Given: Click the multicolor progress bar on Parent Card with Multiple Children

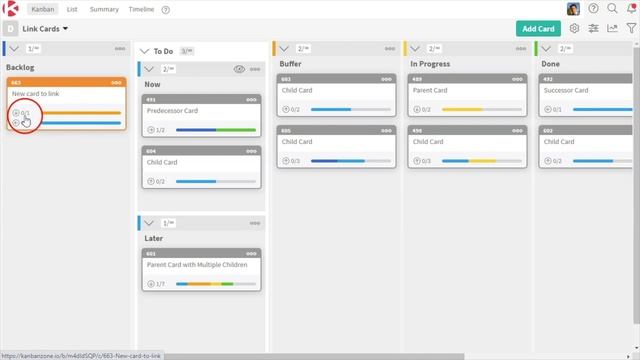Looking at the screenshot, I should coord(216,284).
